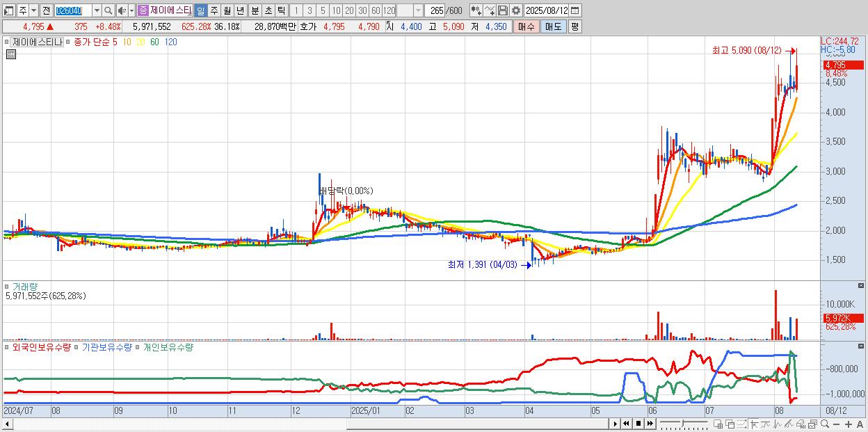Switch to second (초) chart period
868x432 pixels.
pos(268,11)
